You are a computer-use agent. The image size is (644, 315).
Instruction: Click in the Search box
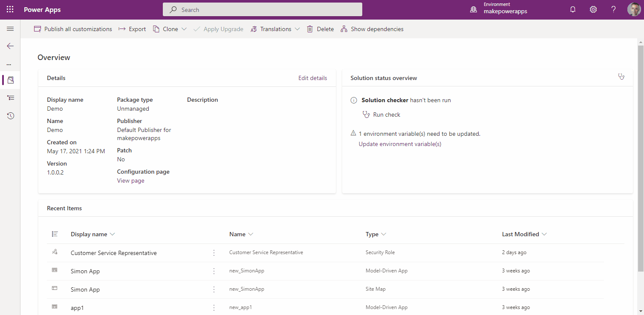tap(262, 9)
